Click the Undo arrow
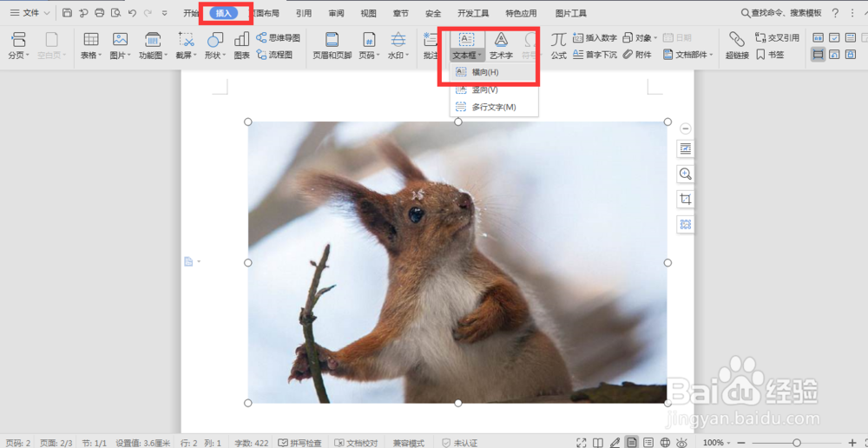The height and width of the screenshot is (448, 868). tap(132, 13)
